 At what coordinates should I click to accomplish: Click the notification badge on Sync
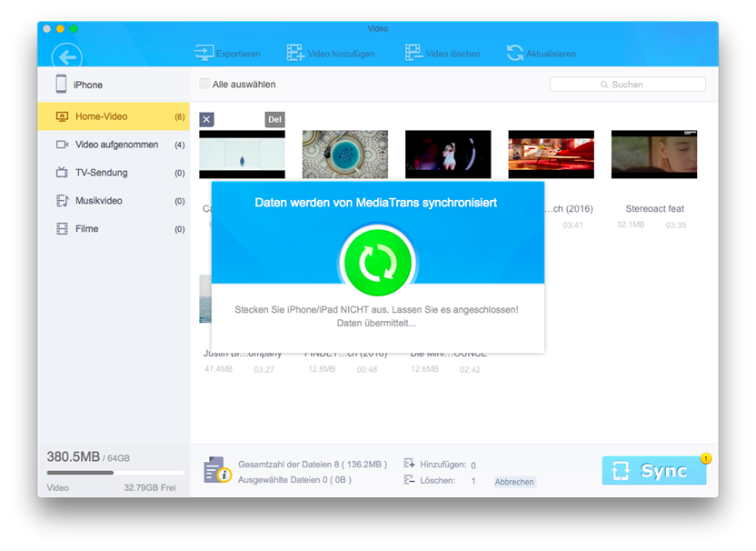click(x=706, y=458)
